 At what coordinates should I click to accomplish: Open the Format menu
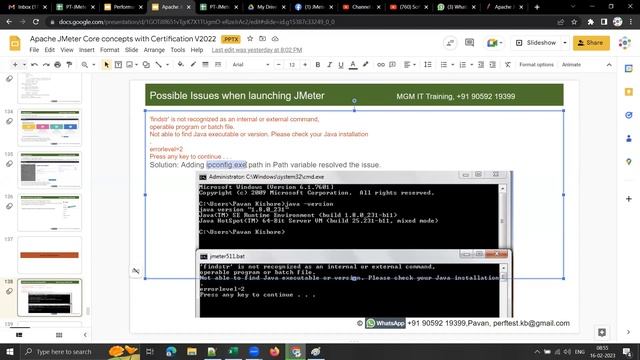(x=110, y=50)
